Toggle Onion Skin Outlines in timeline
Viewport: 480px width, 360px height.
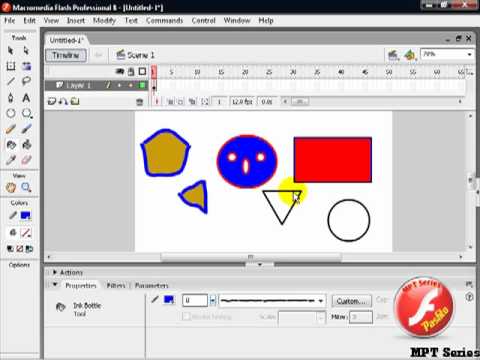point(180,102)
